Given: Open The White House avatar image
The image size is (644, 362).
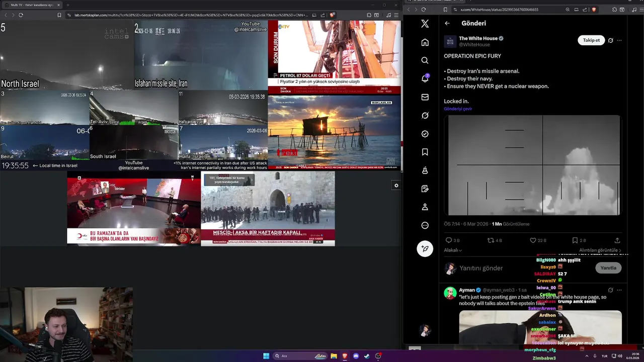Looking at the screenshot, I should click(x=450, y=41).
